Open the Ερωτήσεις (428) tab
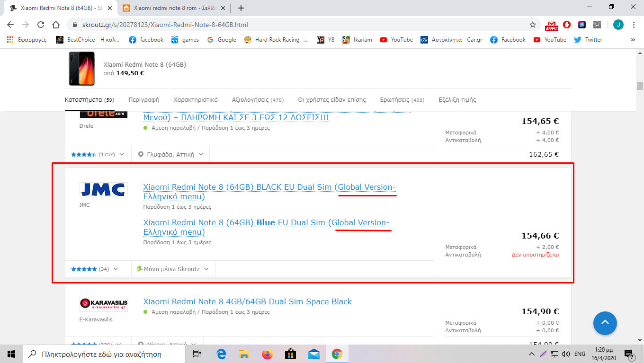Image resolution: width=644 pixels, height=363 pixels. point(402,100)
